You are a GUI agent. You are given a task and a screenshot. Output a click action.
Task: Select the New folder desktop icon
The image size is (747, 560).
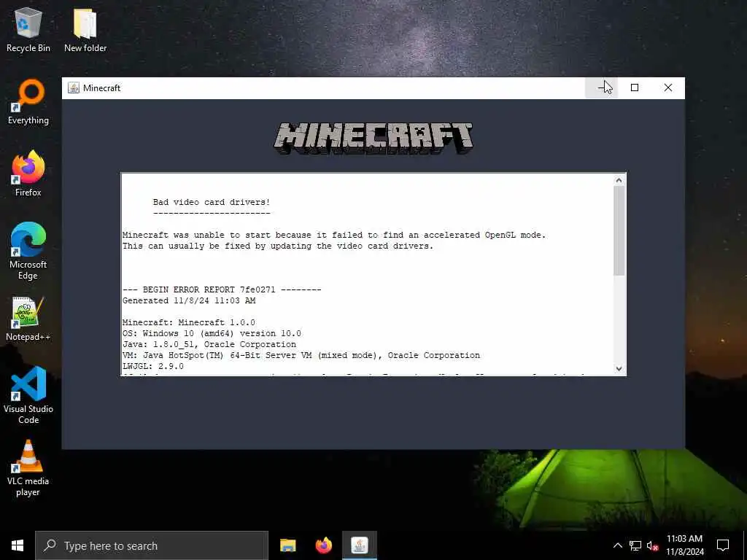coord(85,29)
